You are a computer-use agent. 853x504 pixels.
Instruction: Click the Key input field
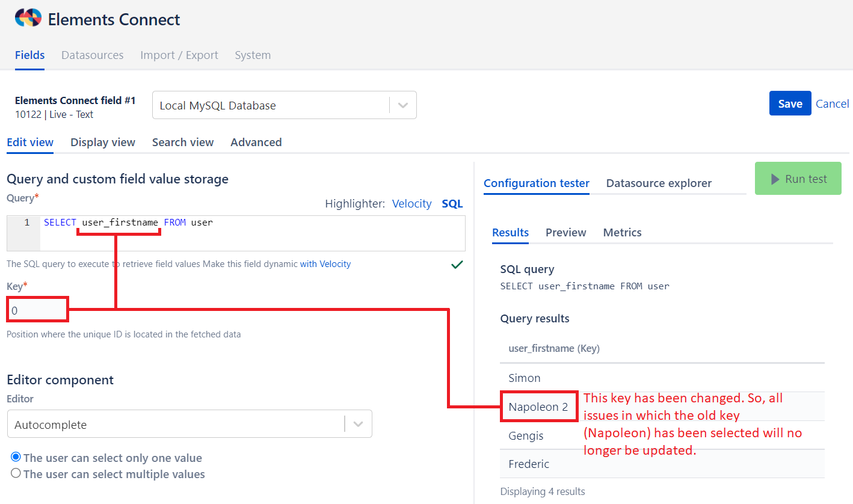(x=37, y=310)
